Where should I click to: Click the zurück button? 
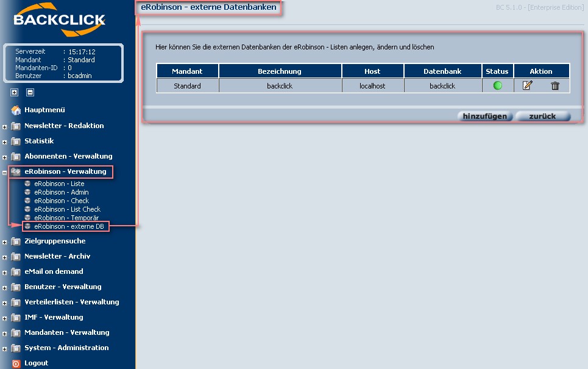tap(542, 116)
